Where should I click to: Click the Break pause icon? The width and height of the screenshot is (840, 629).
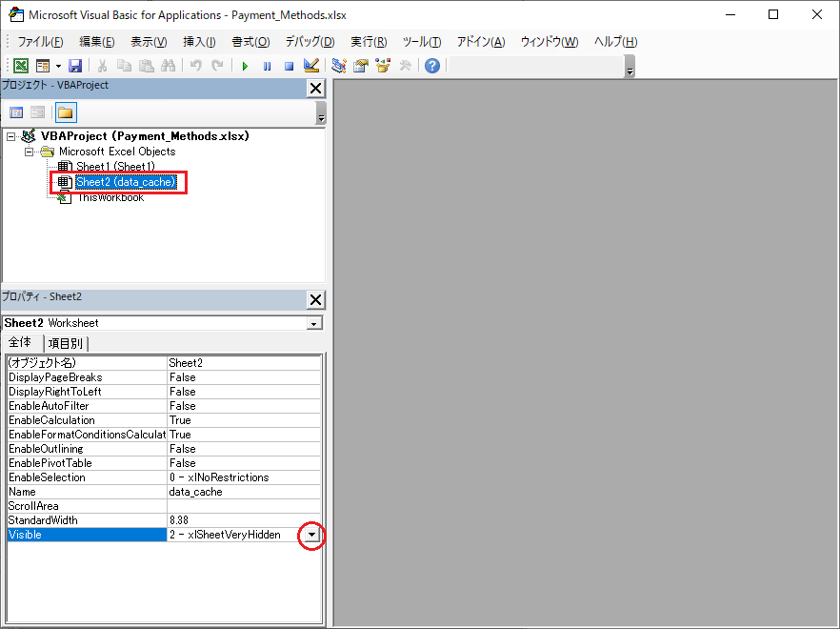click(x=267, y=66)
